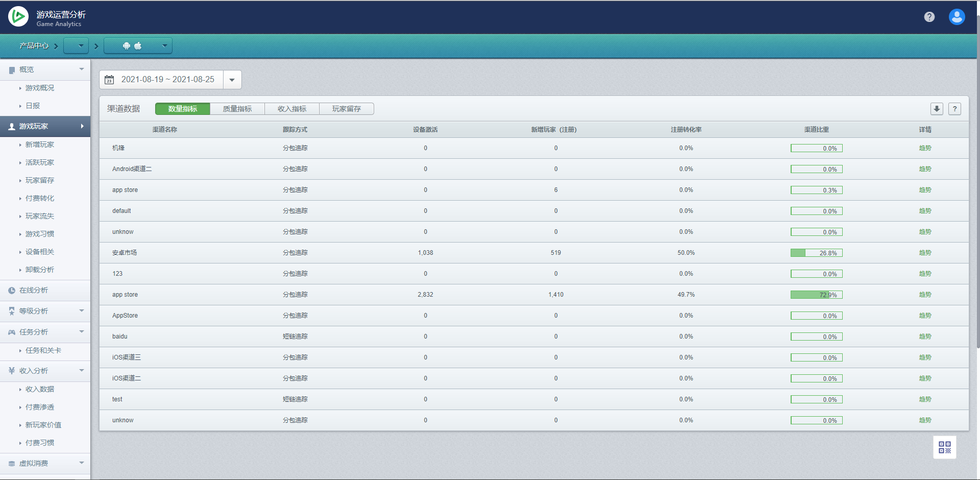This screenshot has height=480, width=980.
Task: Click 产品中心 breadcrumb link
Action: 34,46
